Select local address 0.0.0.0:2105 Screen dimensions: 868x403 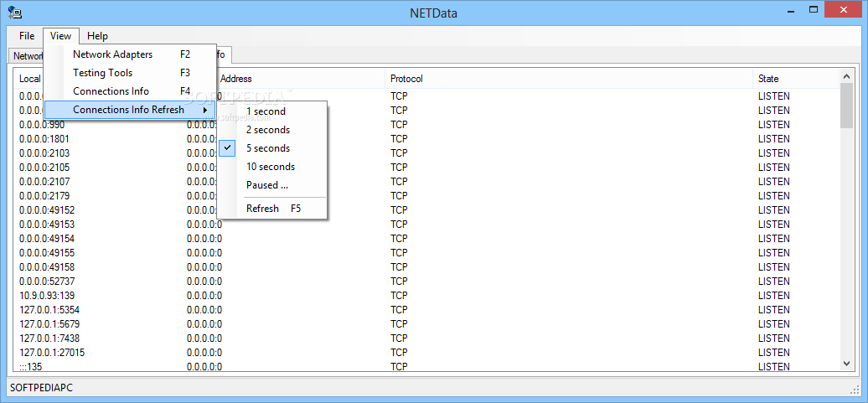(x=44, y=168)
